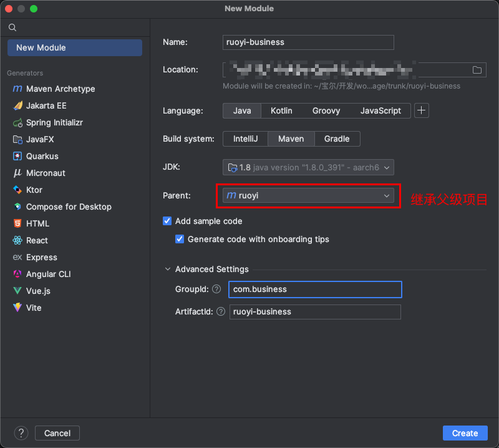Click the plus icon to add language
The image size is (499, 448).
(x=422, y=110)
